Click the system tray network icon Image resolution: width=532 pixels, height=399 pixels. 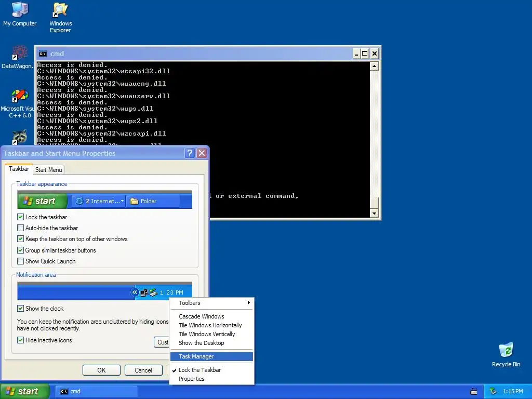pos(493,391)
